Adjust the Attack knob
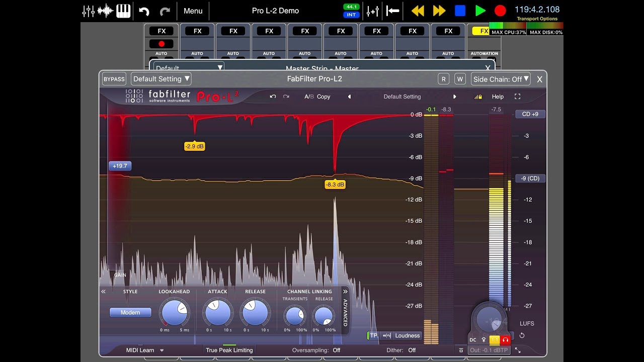 click(x=218, y=313)
